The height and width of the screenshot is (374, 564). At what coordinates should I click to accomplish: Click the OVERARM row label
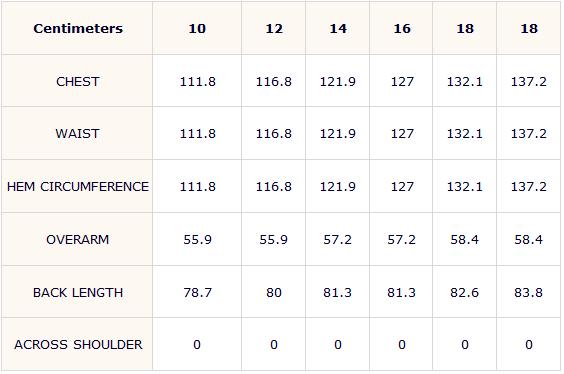click(x=78, y=240)
